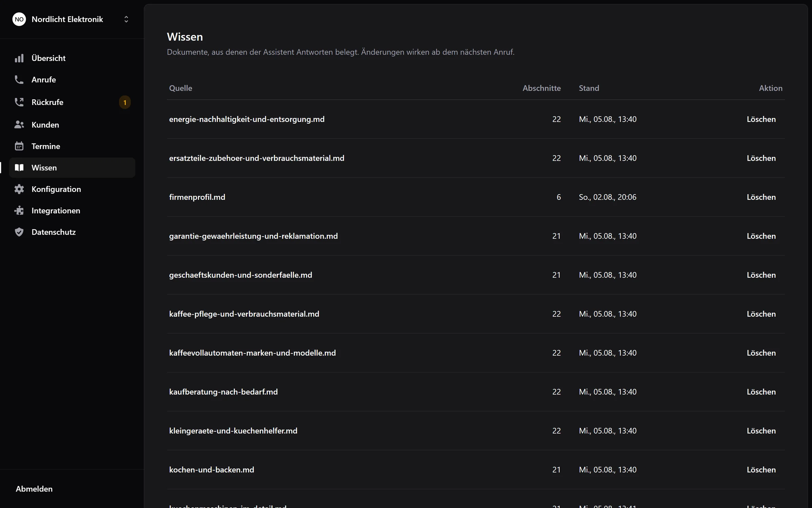Switch to the Konfiguration page
The image size is (812, 508).
tap(72, 189)
